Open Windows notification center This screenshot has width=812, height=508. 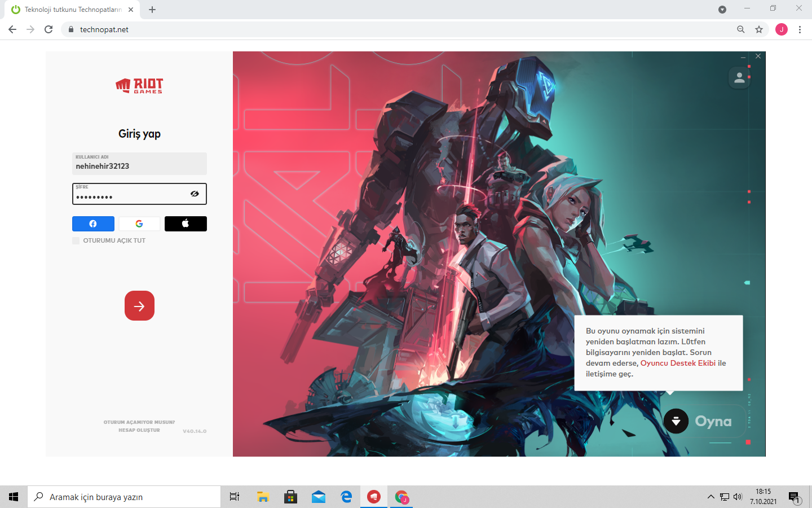click(x=795, y=497)
